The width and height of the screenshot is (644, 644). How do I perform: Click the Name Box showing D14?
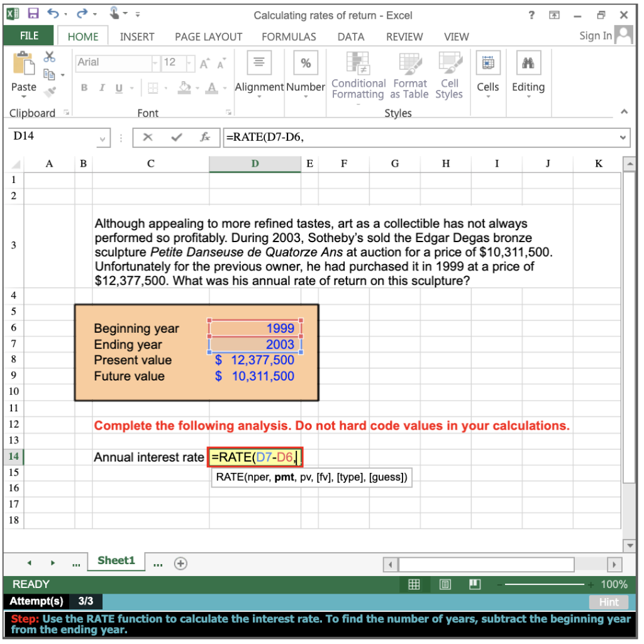(x=55, y=137)
